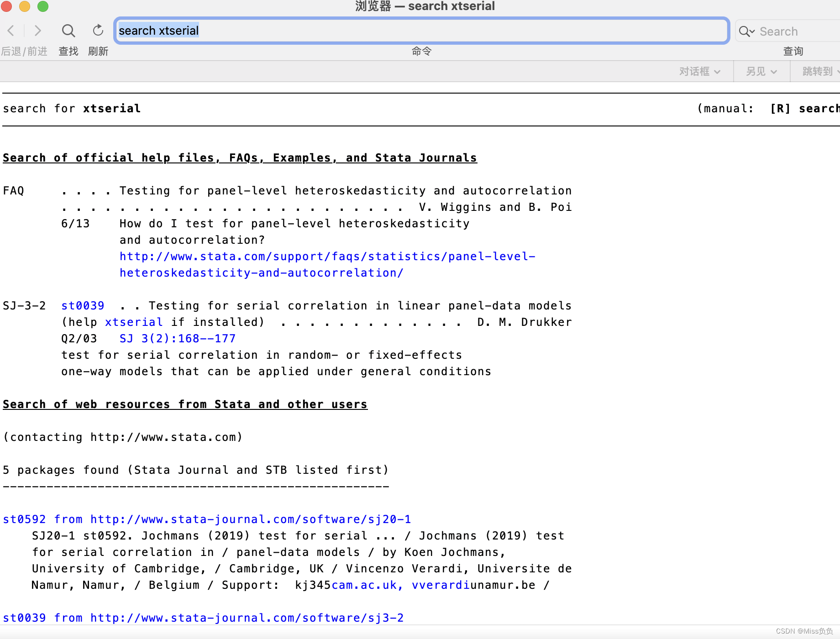Viewport: 840px width, 639px height.
Task: Open help link 'xtserial'
Action: coord(134,322)
